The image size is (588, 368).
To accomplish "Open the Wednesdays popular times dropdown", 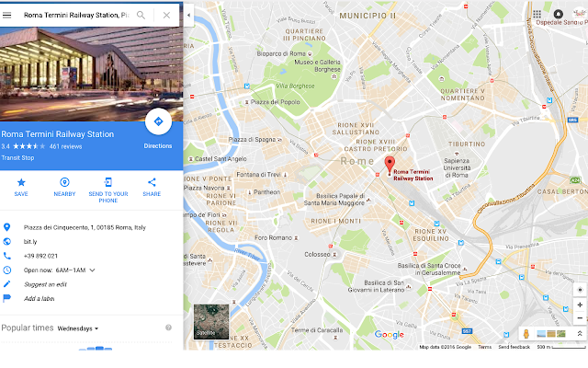I will pos(77,328).
